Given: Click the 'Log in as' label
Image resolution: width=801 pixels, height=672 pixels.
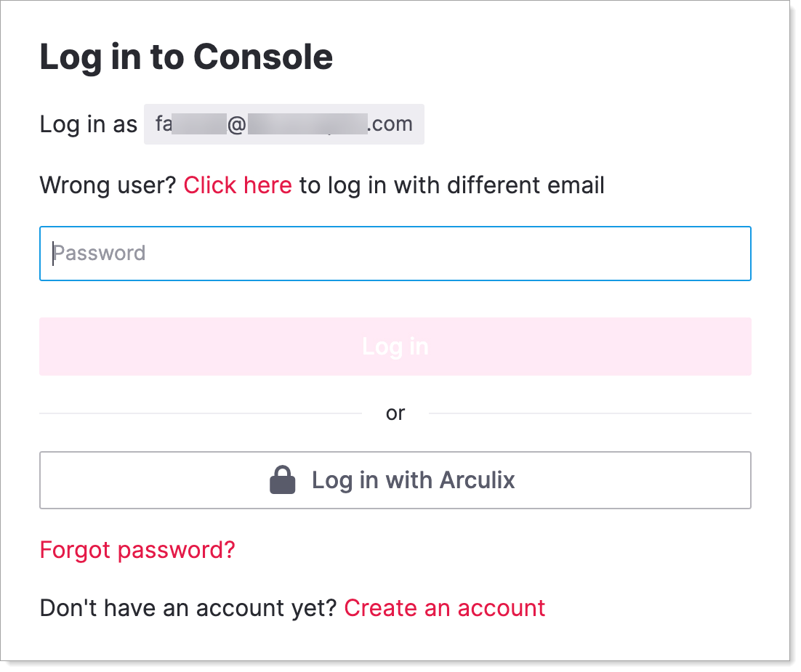Looking at the screenshot, I should click(x=88, y=124).
